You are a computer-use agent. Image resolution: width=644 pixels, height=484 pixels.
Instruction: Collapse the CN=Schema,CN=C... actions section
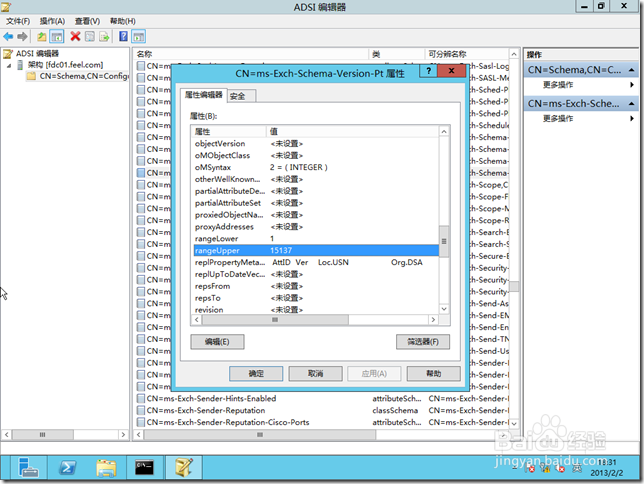(x=632, y=70)
